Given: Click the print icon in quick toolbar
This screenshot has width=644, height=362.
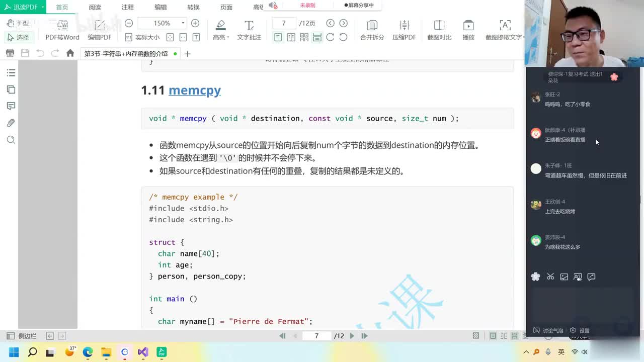Looking at the screenshot, I should pyautogui.click(x=10, y=53).
